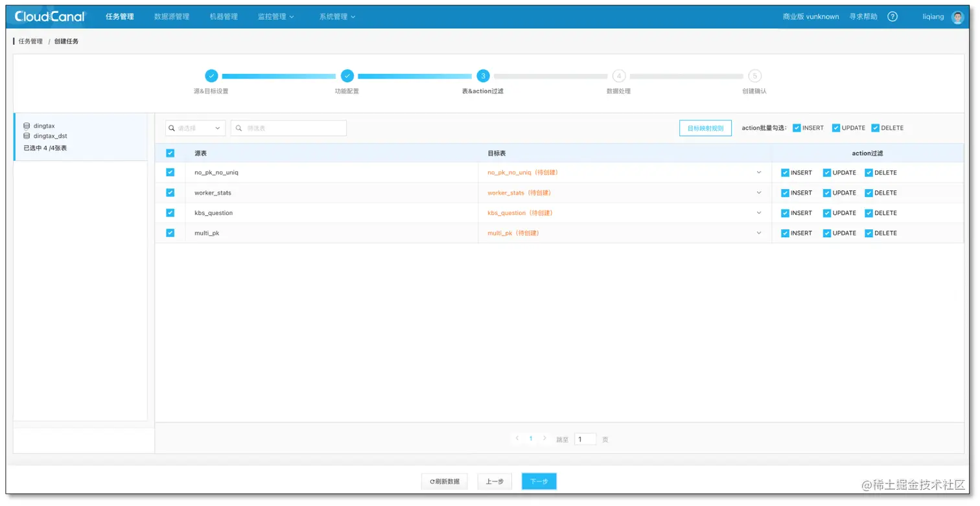Click source table name kbs_question
This screenshot has height=506, width=980.
(213, 213)
